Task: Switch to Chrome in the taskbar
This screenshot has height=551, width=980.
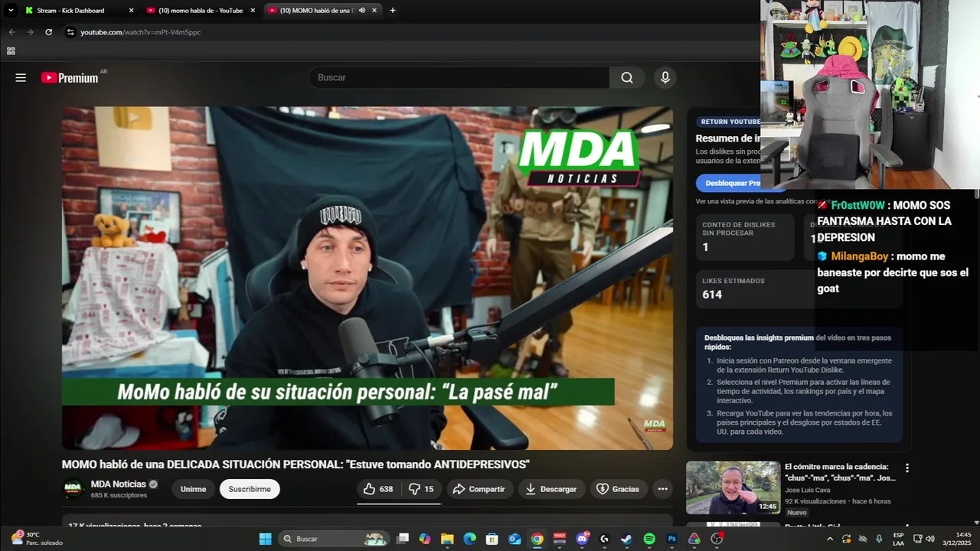Action: point(537,539)
